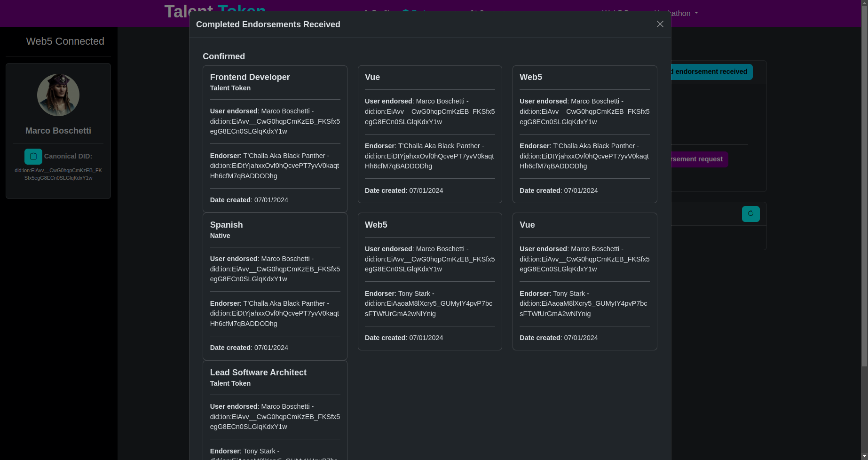The height and width of the screenshot is (460, 868).
Task: Click Talent Token subtitle under Frontend Developer
Action: coord(230,88)
